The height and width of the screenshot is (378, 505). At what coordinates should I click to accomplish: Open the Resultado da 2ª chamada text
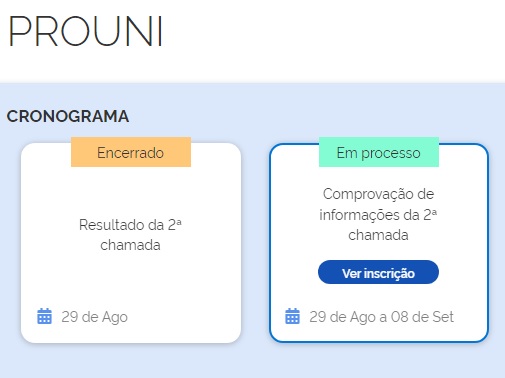(130, 235)
